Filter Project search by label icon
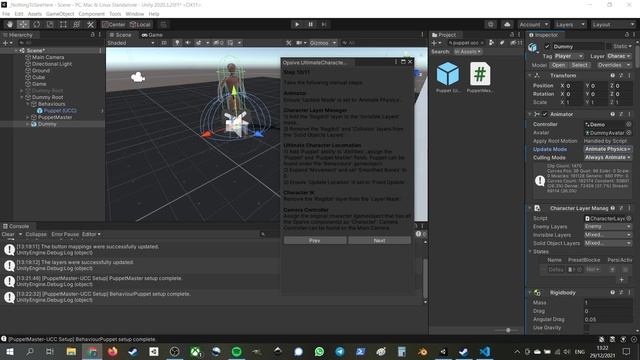 (x=502, y=42)
